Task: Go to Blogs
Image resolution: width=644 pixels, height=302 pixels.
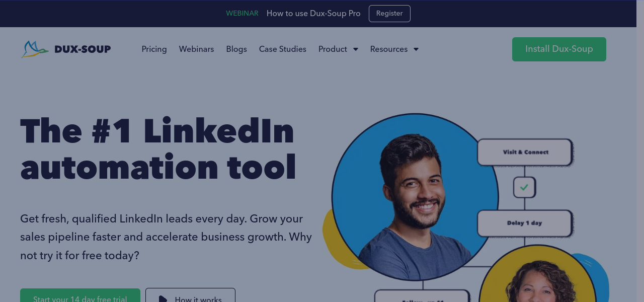Action: [236, 49]
